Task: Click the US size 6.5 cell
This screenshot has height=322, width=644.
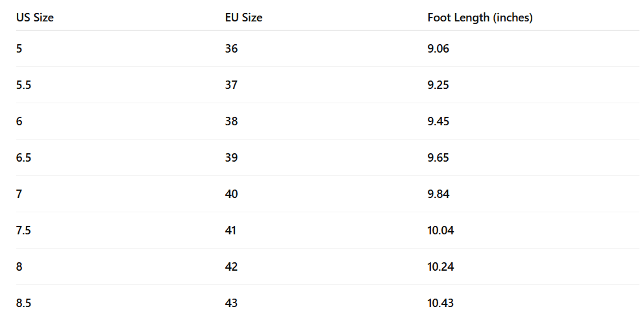Action: pos(23,158)
